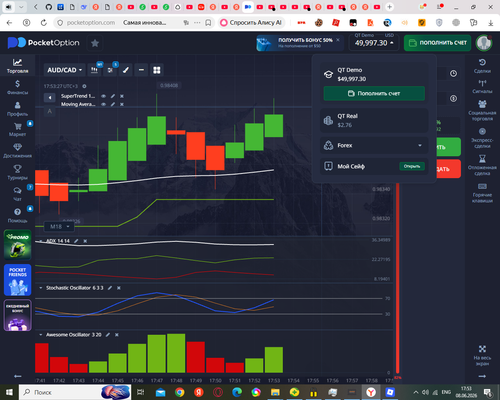Image resolution: width=500 pixels, height=400 pixels.
Task: Dismiss the 50% bonus banner
Action: tap(338, 40)
